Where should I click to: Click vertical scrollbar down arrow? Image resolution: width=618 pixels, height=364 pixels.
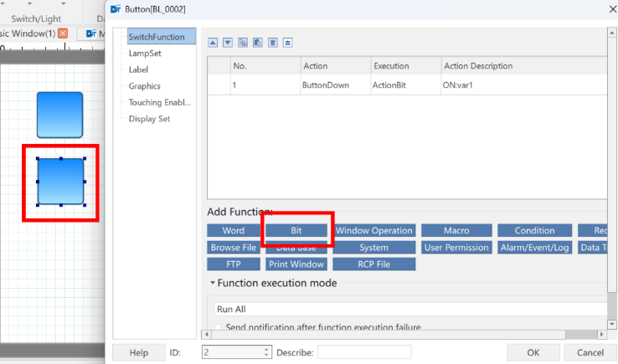point(611,324)
